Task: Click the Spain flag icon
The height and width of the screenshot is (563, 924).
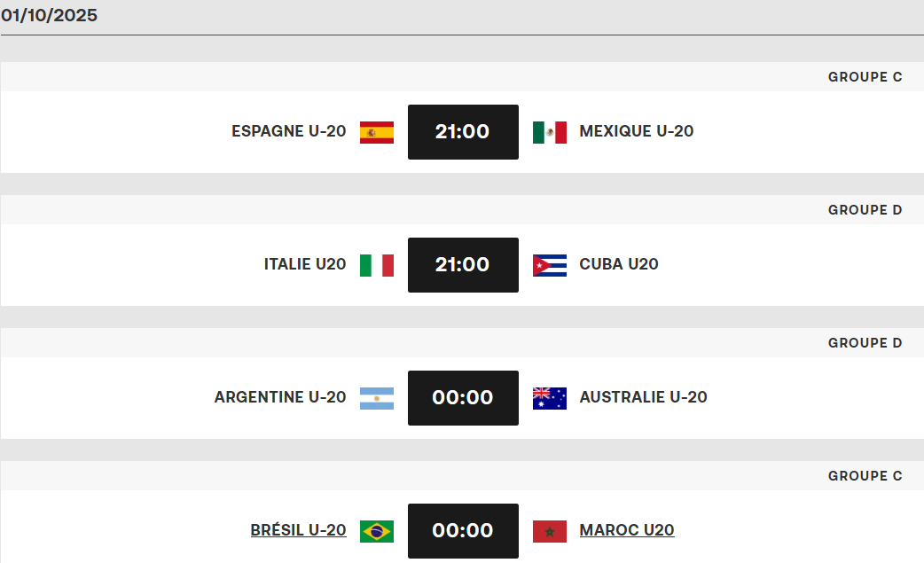Action: coord(377,132)
